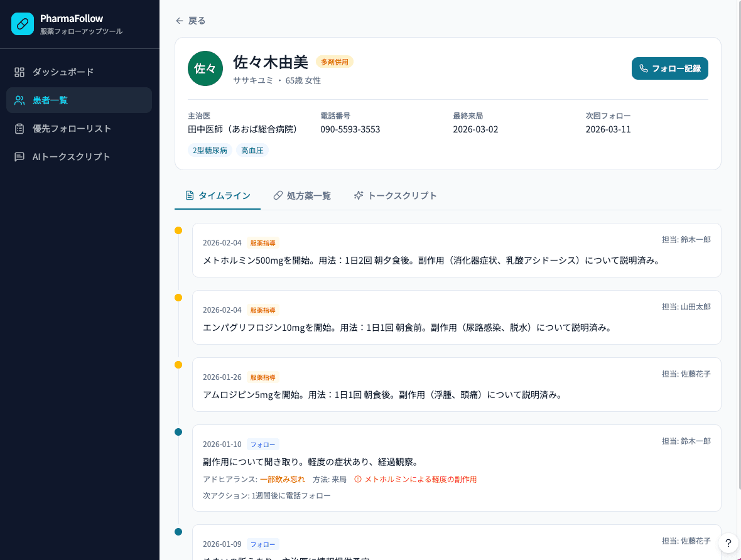Switch to the タイムライン tab
This screenshot has height=560, width=741.
click(x=217, y=195)
